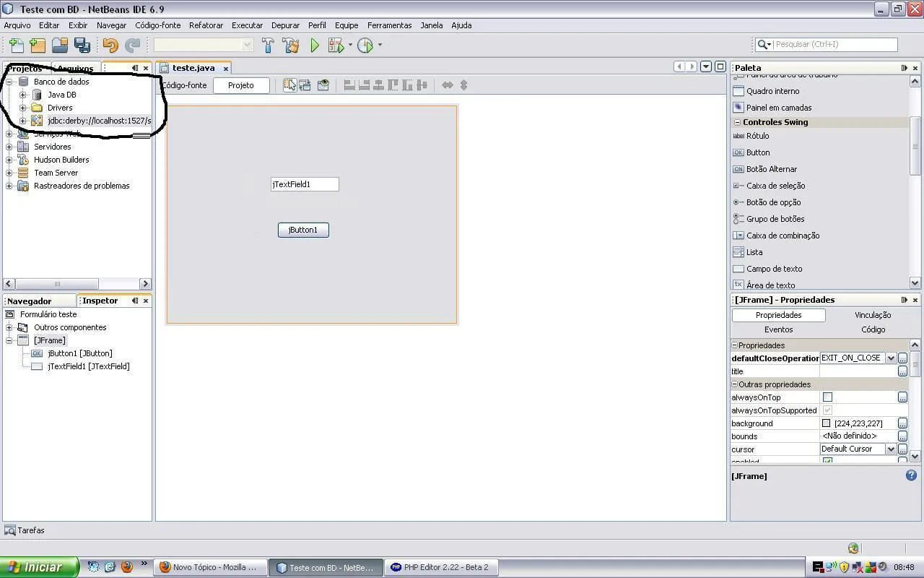Open the Refatorar menu
Screen dimensions: 924x578
206,25
